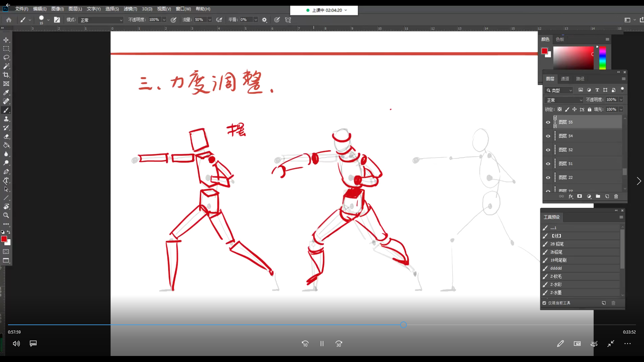Select the Blur tool
Image resolution: width=644 pixels, height=362 pixels.
tap(6, 154)
